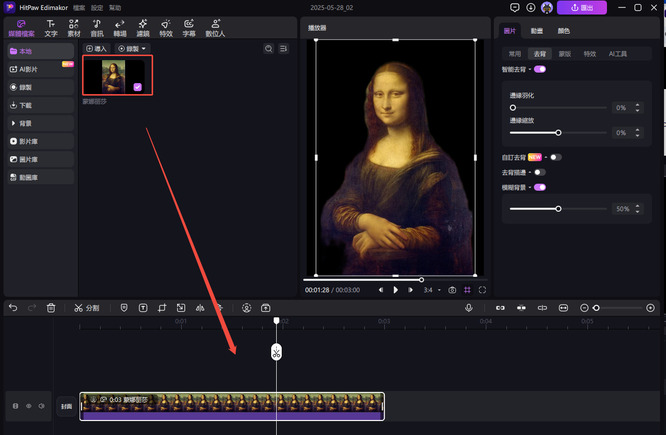This screenshot has width=666, height=435.
Task: Delete the selected clip with trash icon
Action: click(x=51, y=308)
